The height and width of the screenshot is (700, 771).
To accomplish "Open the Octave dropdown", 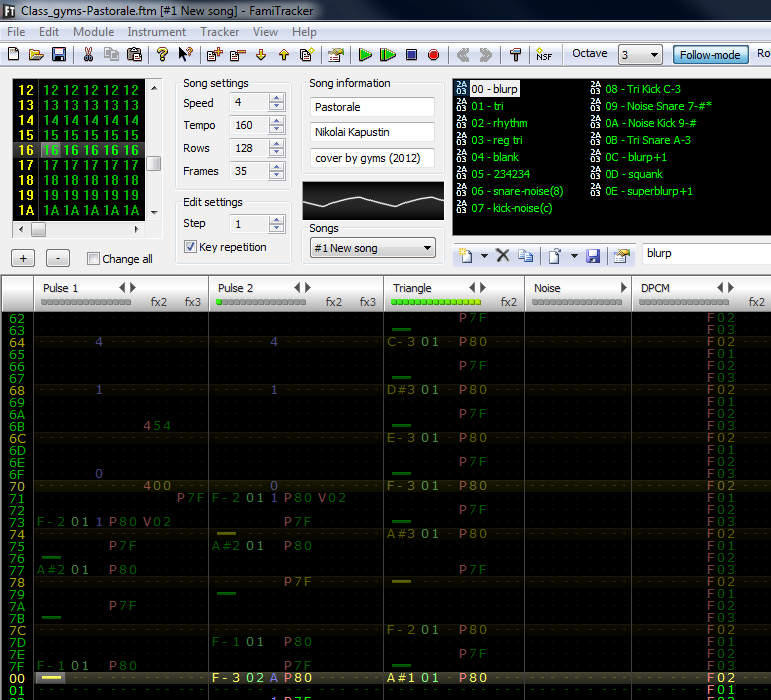I will [640, 55].
